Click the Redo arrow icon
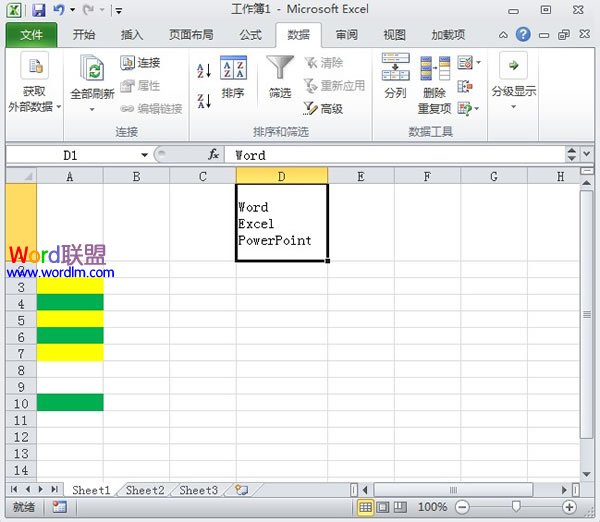 [x=88, y=10]
